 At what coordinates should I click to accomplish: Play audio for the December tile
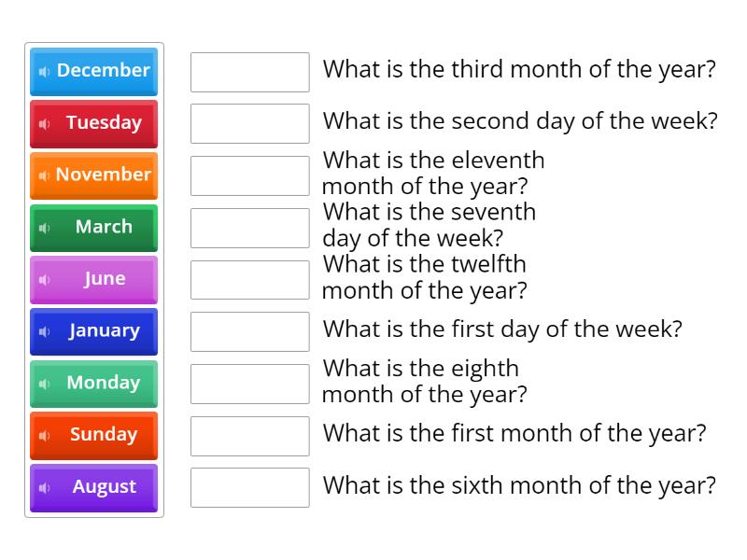[x=46, y=71]
